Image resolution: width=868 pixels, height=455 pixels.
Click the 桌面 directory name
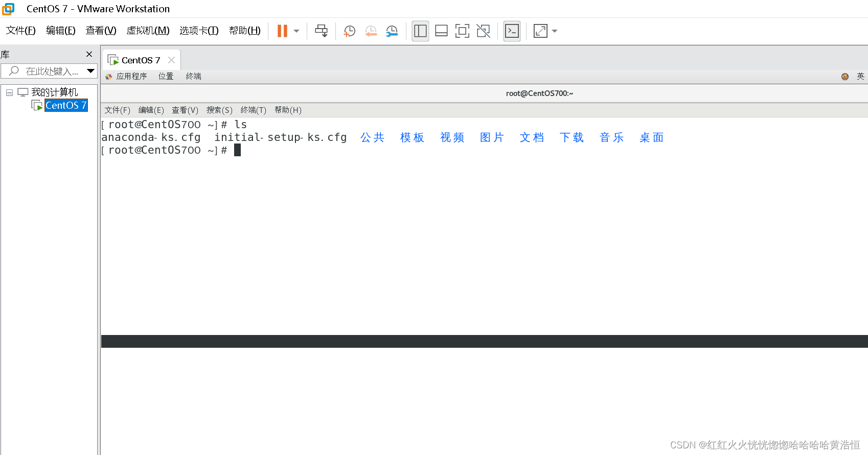[x=651, y=137]
